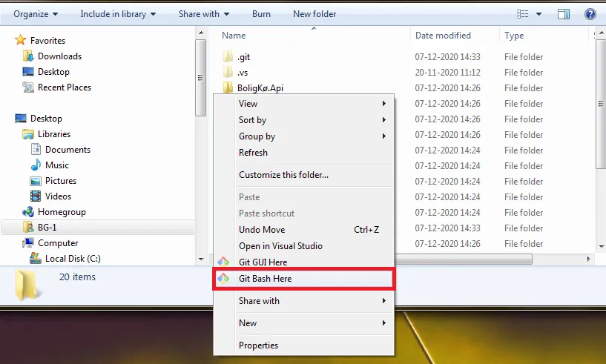Toggle the preview pane icon

pyautogui.click(x=564, y=14)
